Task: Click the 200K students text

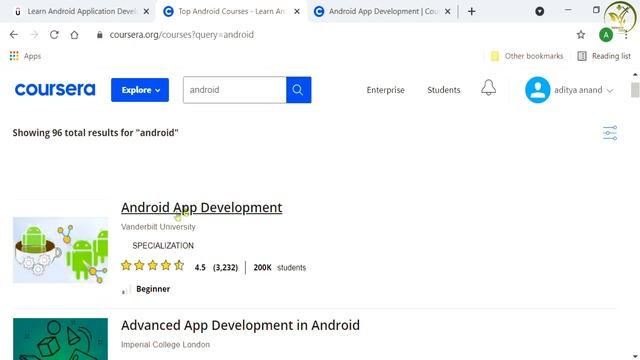Action: (x=280, y=268)
